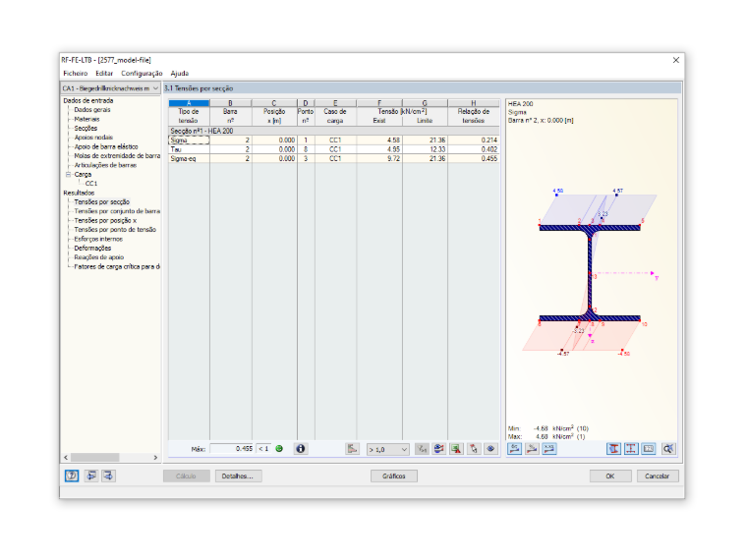This screenshot has height=560, width=747.
Task: Select Molas de extremidade de barra item
Action: click(117, 155)
